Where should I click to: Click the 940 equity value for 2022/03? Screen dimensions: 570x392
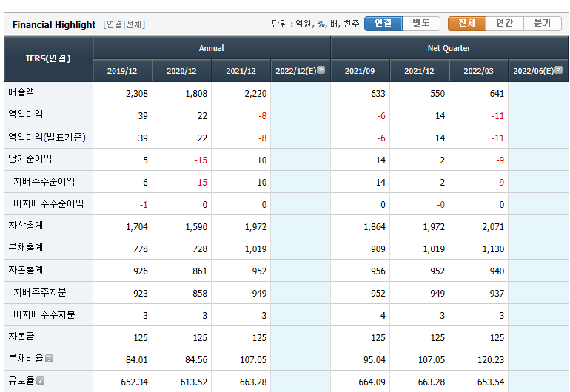[x=497, y=271]
